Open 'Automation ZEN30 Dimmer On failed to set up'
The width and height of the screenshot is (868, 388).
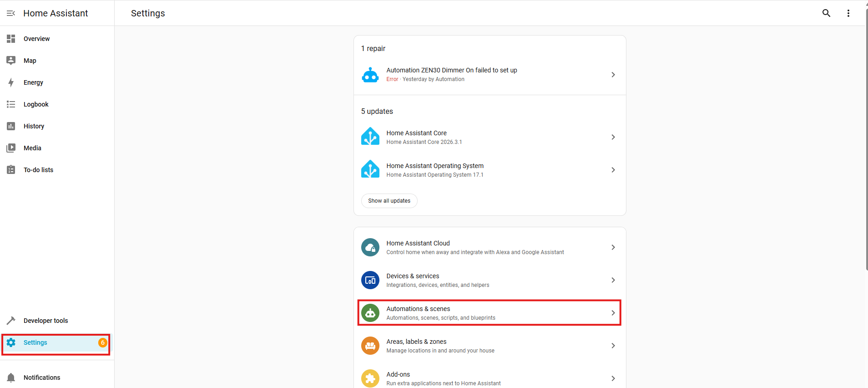tap(452, 70)
